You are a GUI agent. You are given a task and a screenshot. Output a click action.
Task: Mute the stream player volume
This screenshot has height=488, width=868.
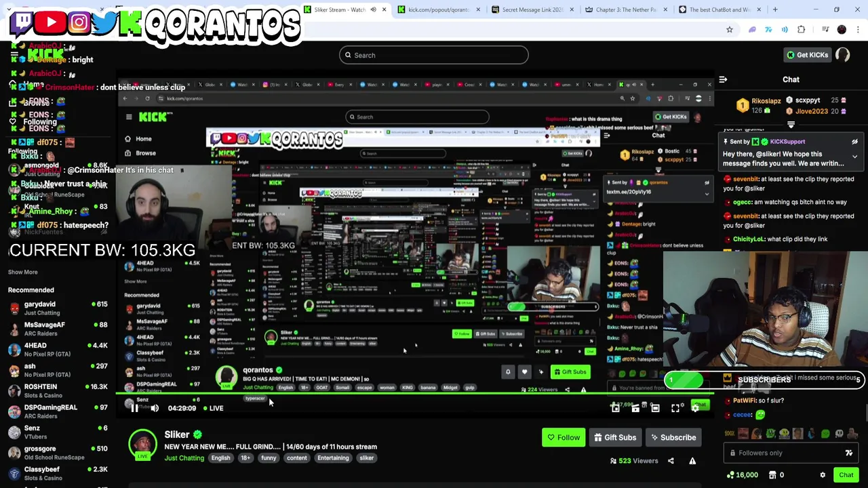155,408
